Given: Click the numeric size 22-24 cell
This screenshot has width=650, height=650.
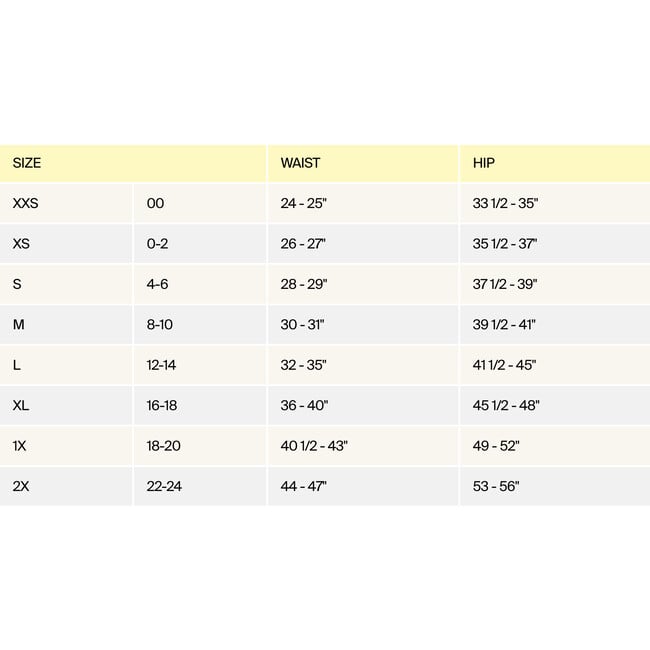Looking at the screenshot, I should click(x=164, y=487).
